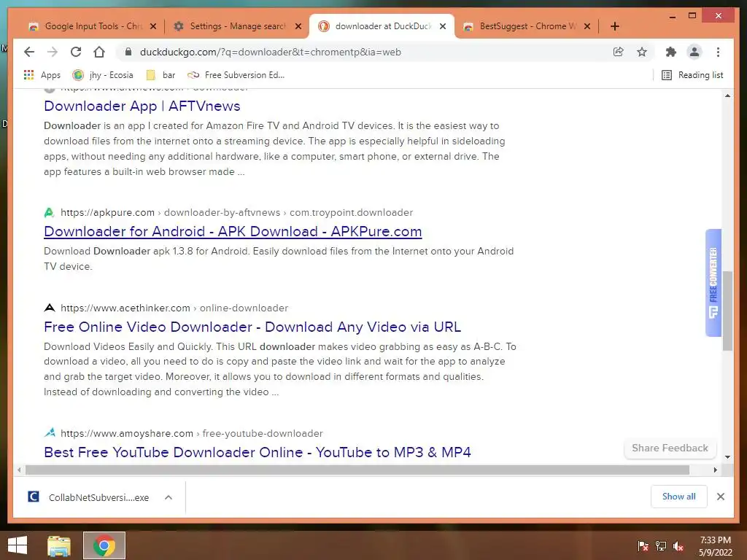Viewport: 747px width, 560px height.
Task: Close the DuckDuckGo tab
Action: tap(443, 26)
